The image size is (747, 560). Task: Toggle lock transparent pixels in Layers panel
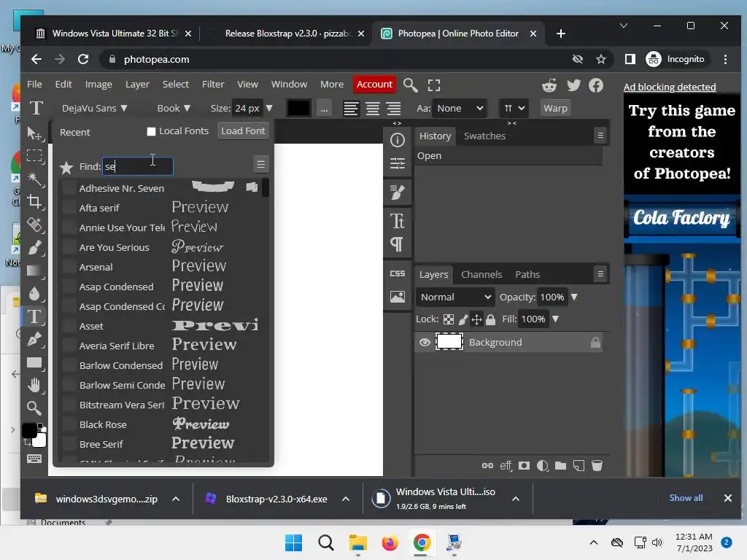[x=449, y=319]
